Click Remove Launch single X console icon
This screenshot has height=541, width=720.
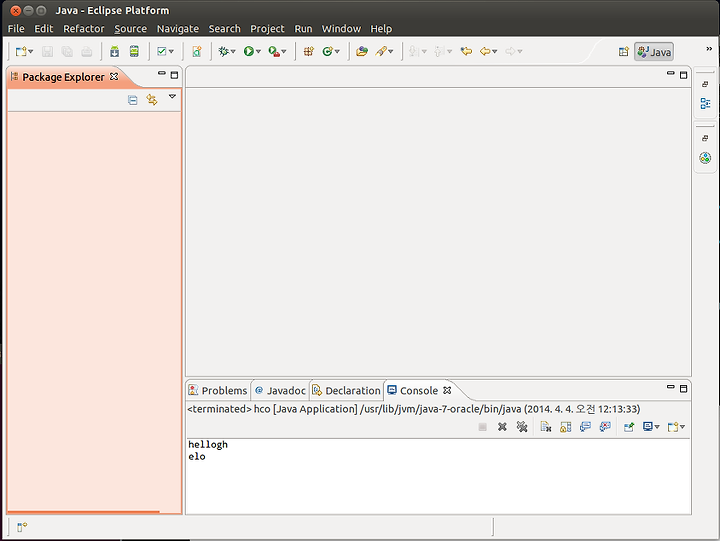point(502,427)
